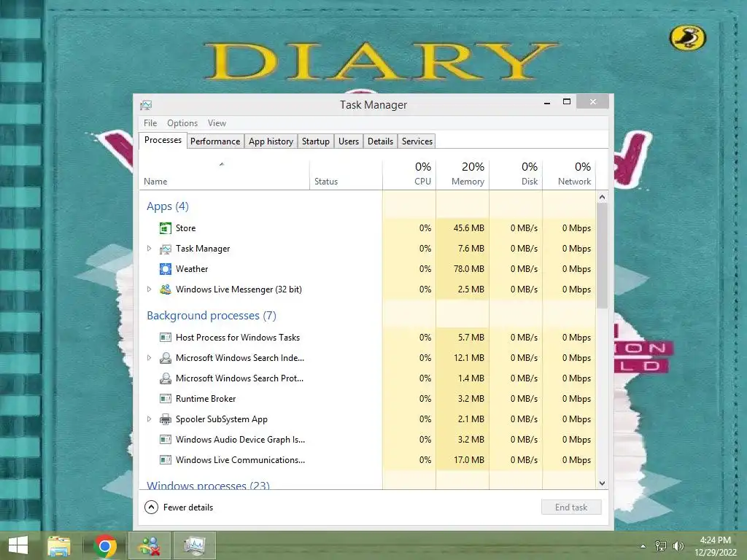Click Weather's 78.0 MB memory value

tap(469, 269)
